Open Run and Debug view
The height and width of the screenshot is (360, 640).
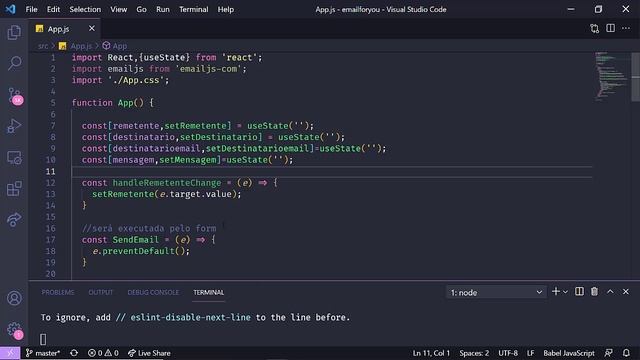click(14, 126)
